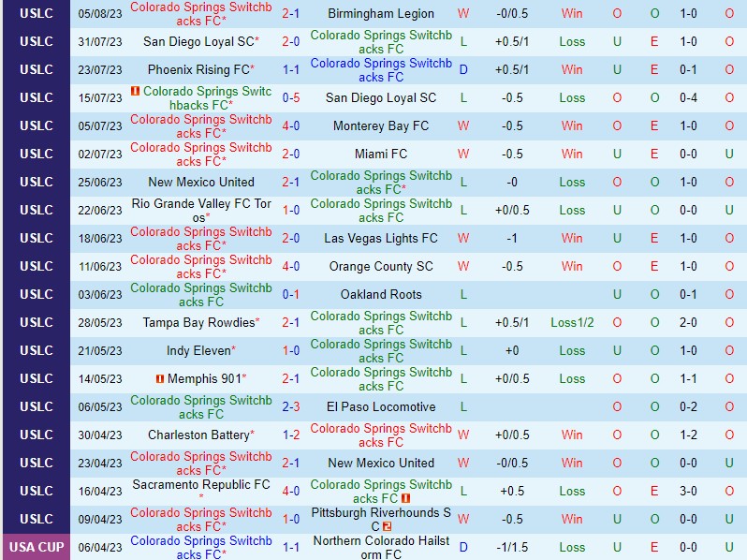
Task: Open New Mexico United in 25/06/23 row
Action: point(201,182)
